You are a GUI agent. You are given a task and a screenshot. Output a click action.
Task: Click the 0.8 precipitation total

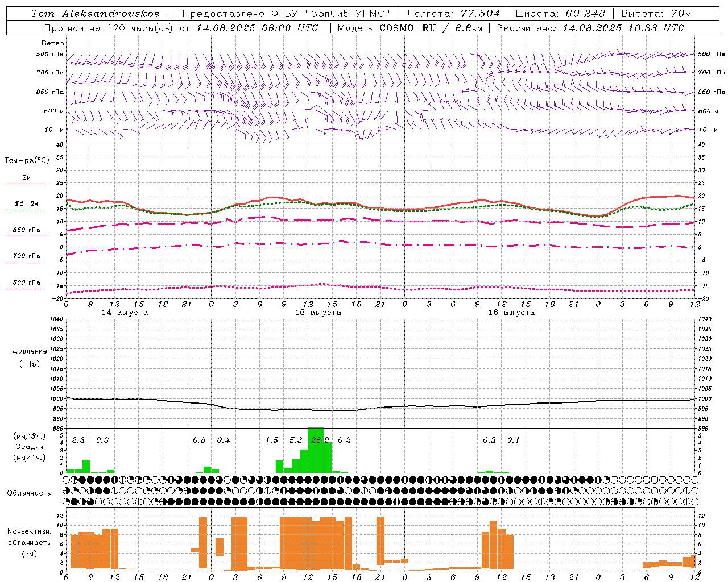pos(199,440)
